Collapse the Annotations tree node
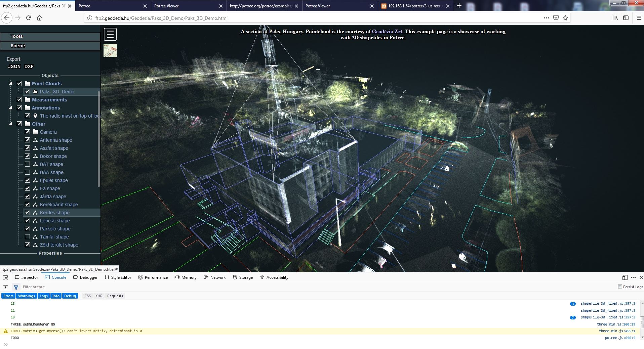This screenshot has height=349, width=644. click(x=11, y=107)
